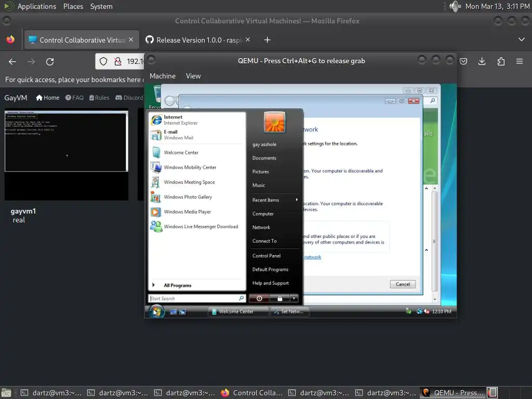Open Pictures from the Start menu
Image resolution: width=532 pixels, height=399 pixels.
261,171
